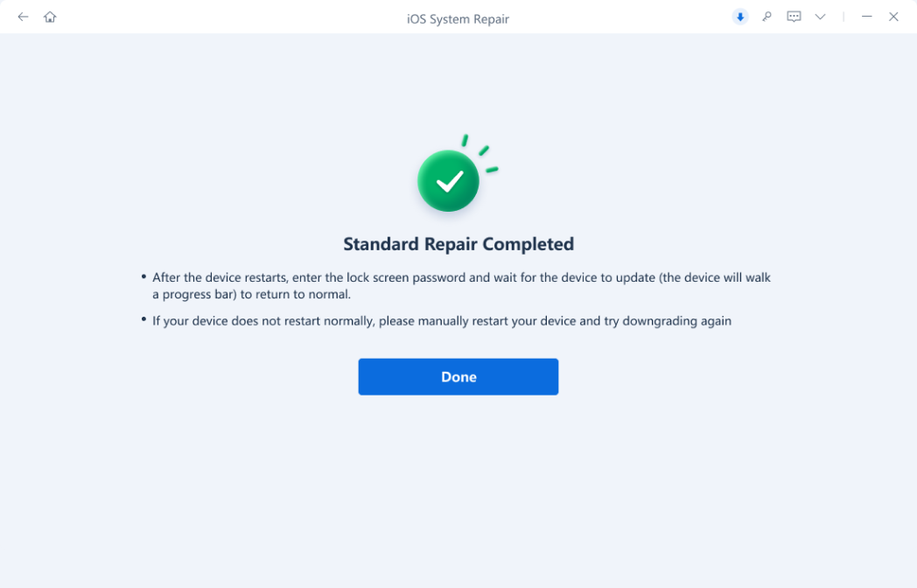Finish by clicking the Done button
917x588 pixels.
point(458,377)
